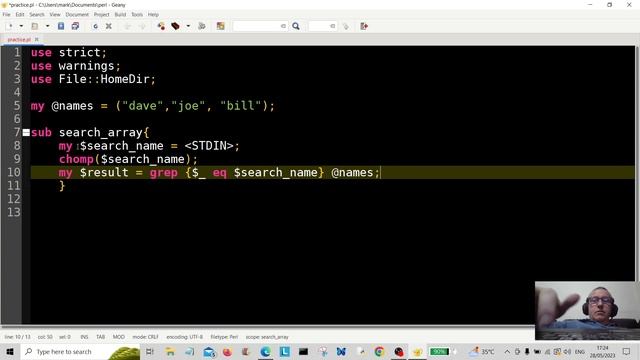Click the word strict on line 1
This screenshot has width=640, height=360.
pyautogui.click(x=80, y=53)
